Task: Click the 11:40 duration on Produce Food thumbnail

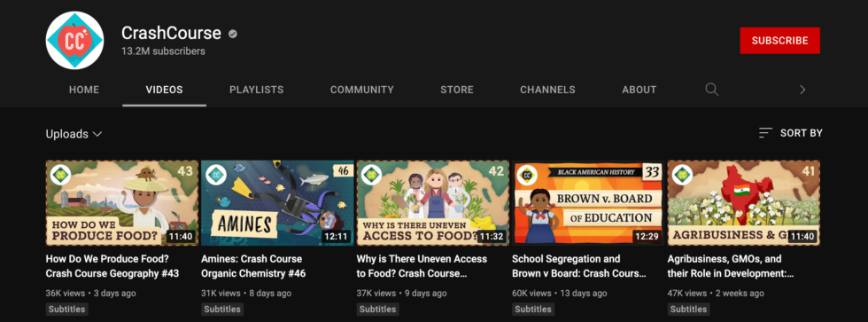Action: tap(181, 237)
